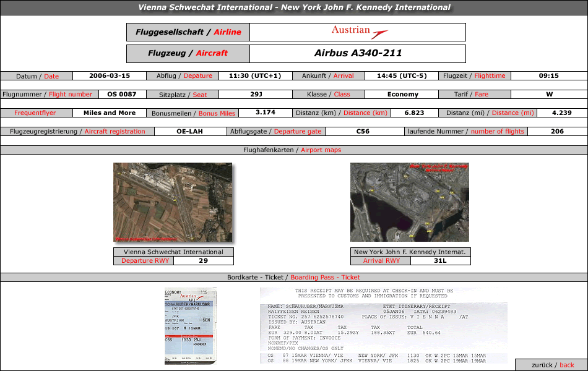Screen dimensions: 588x371
Task: Click the Departure RWY value 29
Action: tap(203, 261)
